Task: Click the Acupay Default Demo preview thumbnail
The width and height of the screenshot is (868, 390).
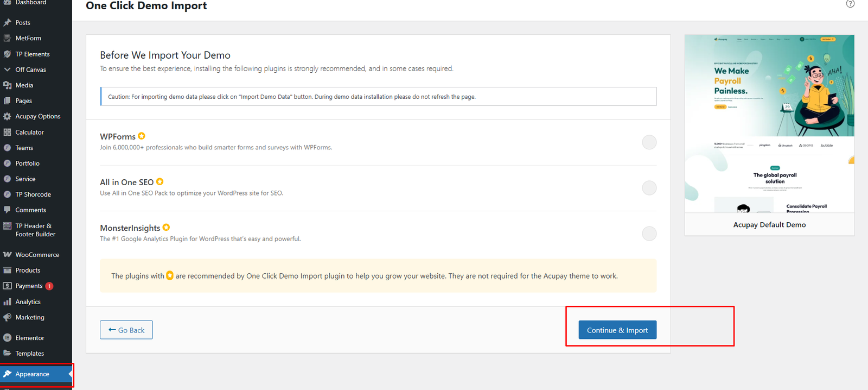Action: point(769,124)
